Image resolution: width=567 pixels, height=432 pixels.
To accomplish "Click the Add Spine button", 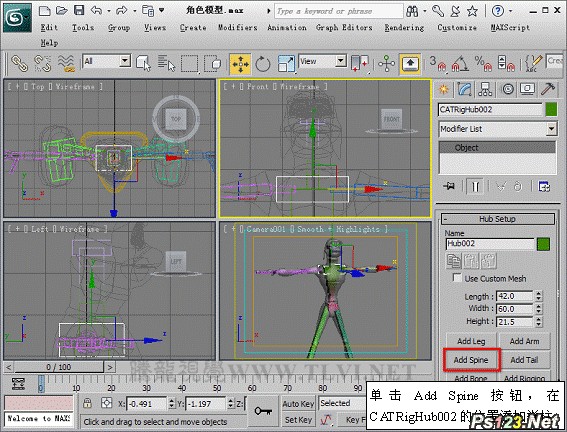I will pyautogui.click(x=471, y=360).
